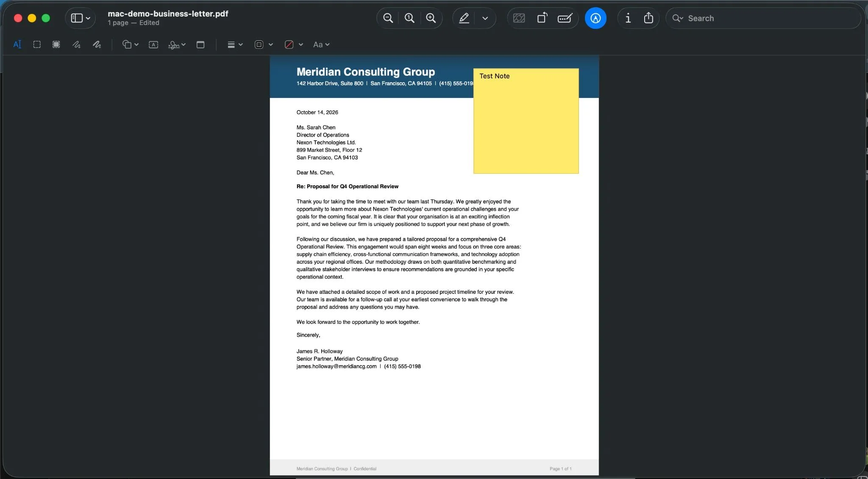Click the mac-demo-business-letter.pdf title
Viewport: 868px width, 479px height.
tap(168, 14)
